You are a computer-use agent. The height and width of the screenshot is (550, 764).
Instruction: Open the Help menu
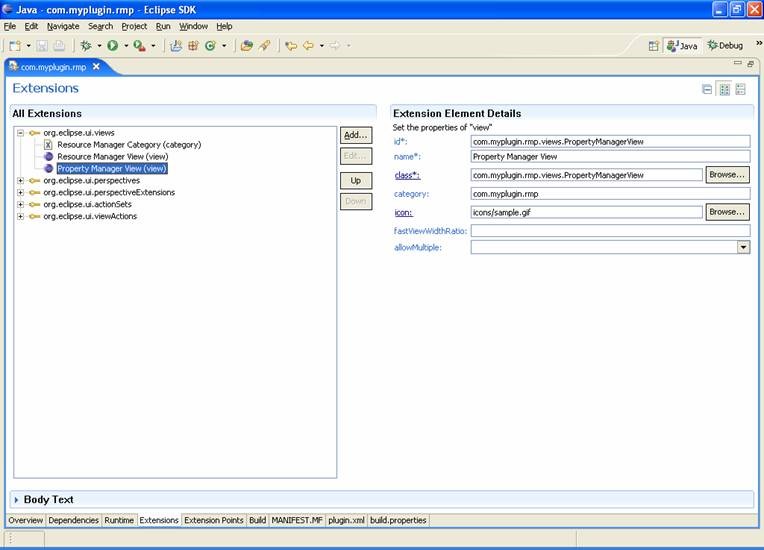click(x=224, y=26)
